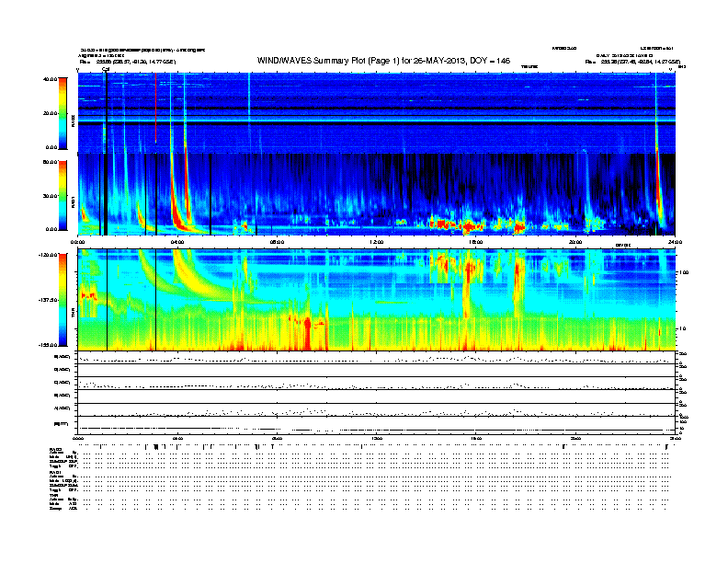Click the RAD2 vertical axis label
Image resolution: width=728 pixels, height=563 pixels.
point(73,121)
